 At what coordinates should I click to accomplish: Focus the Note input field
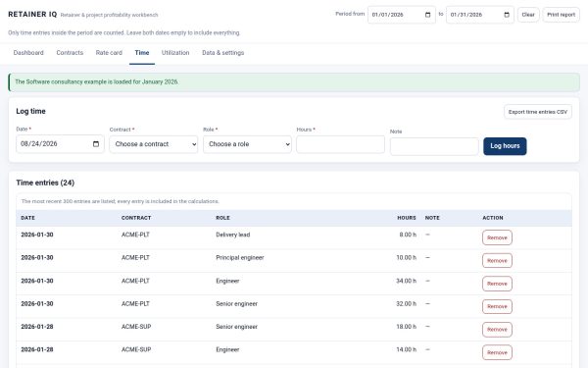[x=434, y=146]
